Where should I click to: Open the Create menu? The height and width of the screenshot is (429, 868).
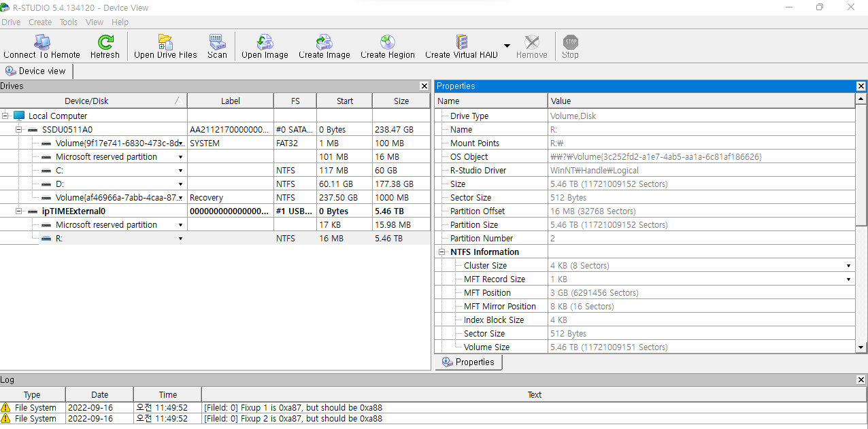pyautogui.click(x=40, y=22)
